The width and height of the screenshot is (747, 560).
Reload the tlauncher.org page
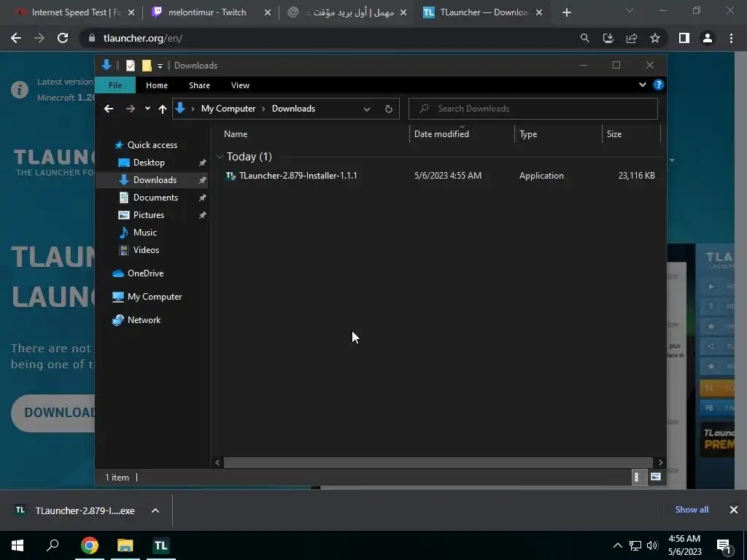[x=63, y=38]
